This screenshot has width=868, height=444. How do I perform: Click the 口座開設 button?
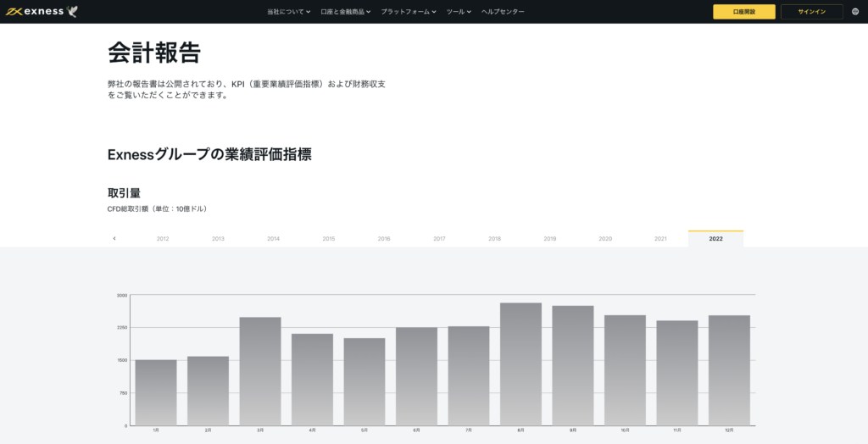click(744, 12)
